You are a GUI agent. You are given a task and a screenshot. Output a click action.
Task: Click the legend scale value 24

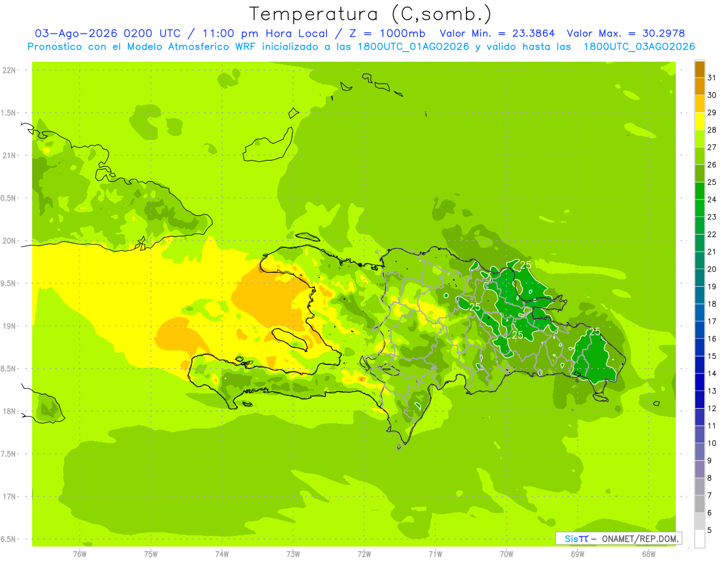(712, 199)
